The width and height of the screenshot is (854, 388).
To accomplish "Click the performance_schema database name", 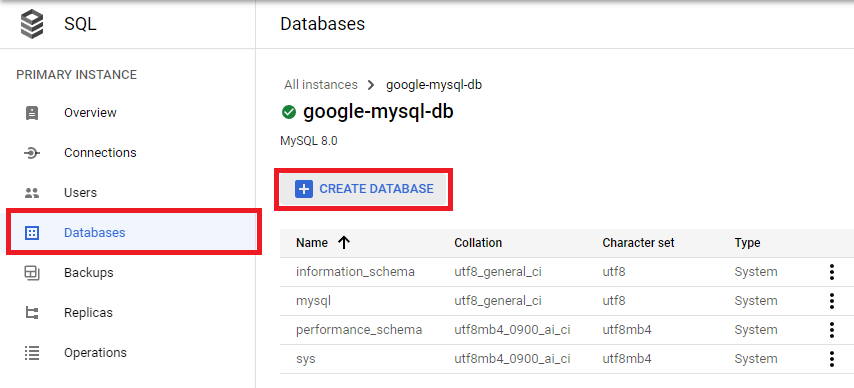I will coord(359,330).
